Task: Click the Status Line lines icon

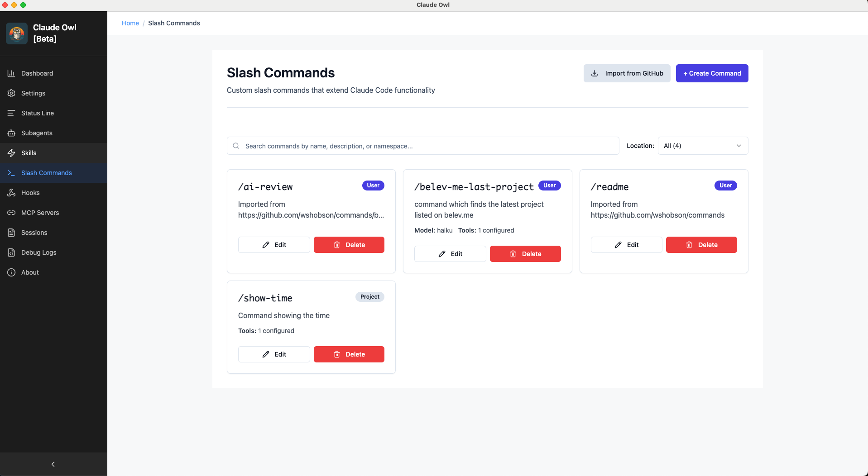Action: 11,113
